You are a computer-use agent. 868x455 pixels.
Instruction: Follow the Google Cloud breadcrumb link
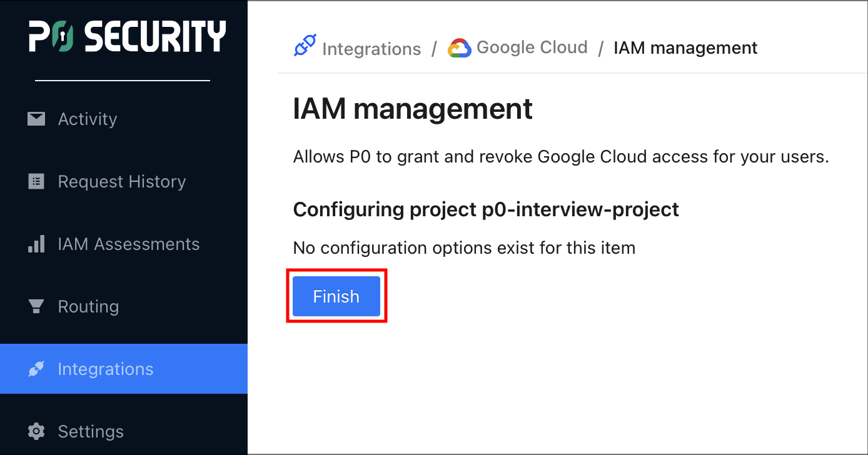tap(532, 47)
